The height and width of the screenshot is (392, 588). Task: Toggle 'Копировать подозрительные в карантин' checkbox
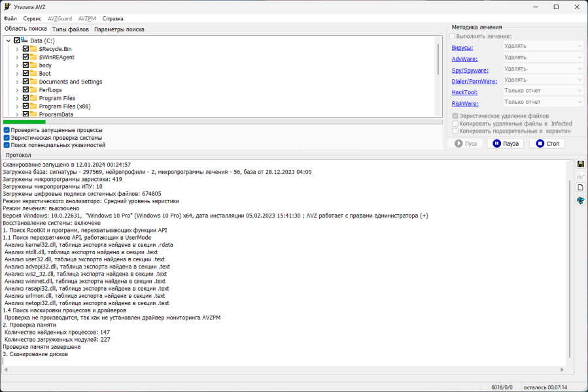pyautogui.click(x=455, y=131)
